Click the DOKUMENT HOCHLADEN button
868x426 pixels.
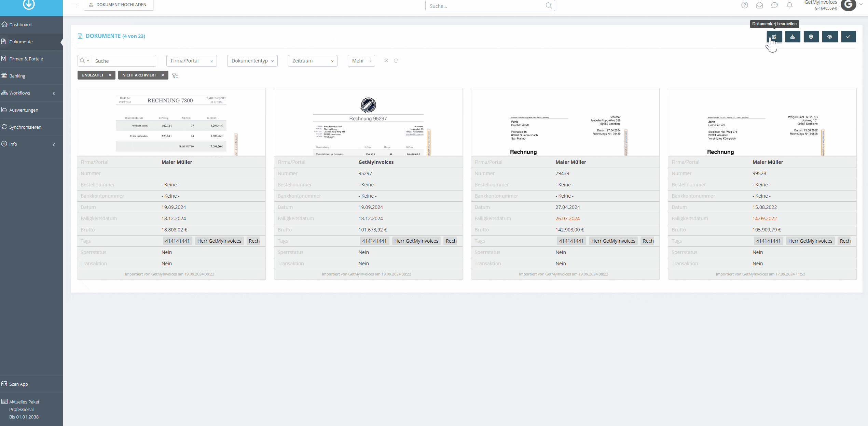tap(119, 5)
